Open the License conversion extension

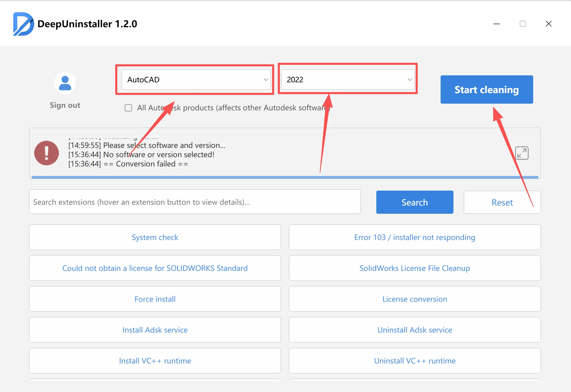[415, 299]
